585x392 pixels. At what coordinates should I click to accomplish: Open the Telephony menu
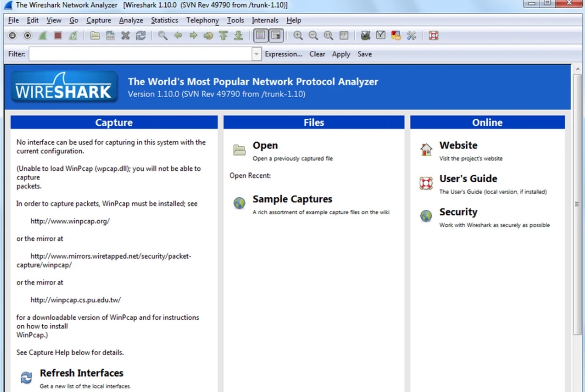[x=202, y=20]
